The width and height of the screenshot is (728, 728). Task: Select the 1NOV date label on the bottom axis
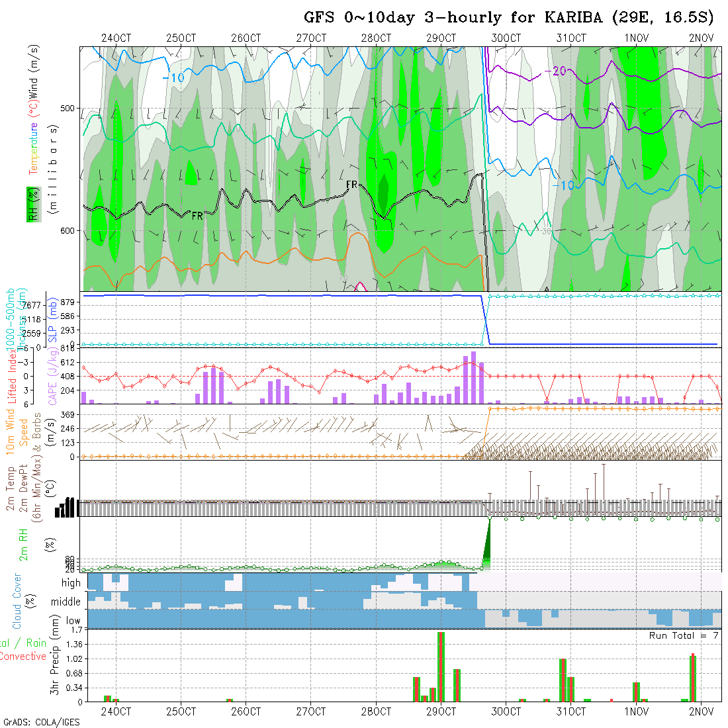tap(636, 711)
